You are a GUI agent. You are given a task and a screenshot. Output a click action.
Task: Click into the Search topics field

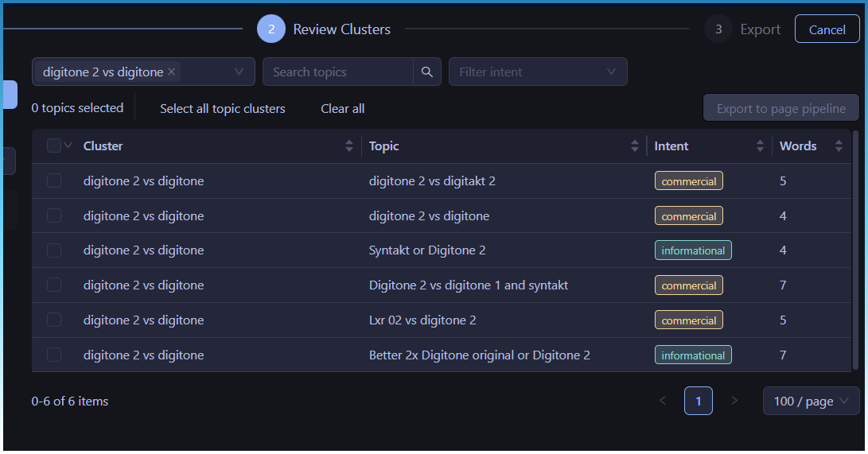point(337,72)
